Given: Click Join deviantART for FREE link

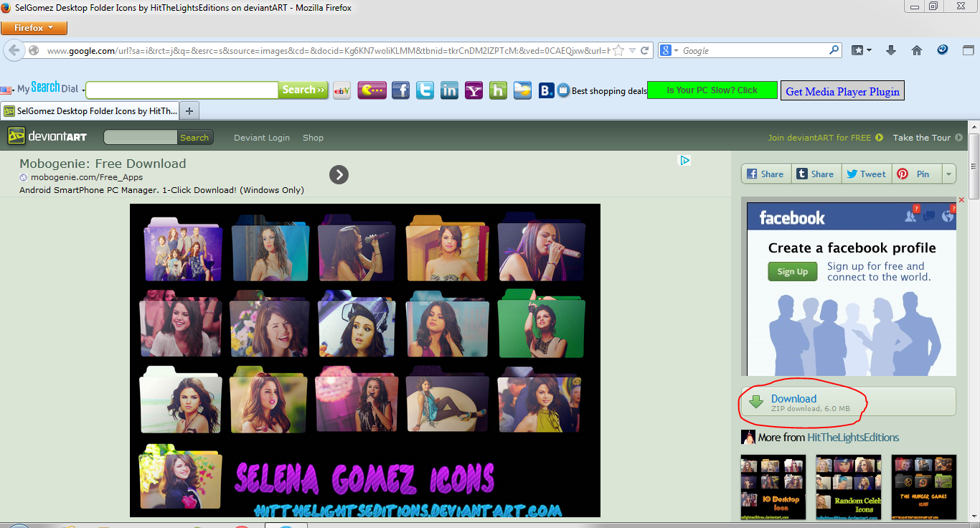Looking at the screenshot, I should (x=825, y=138).
